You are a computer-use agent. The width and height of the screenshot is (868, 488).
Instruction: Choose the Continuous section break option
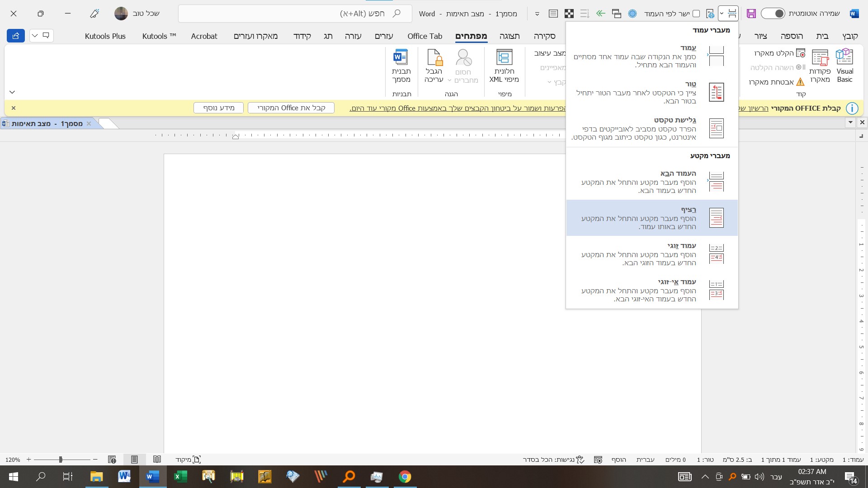coord(652,218)
